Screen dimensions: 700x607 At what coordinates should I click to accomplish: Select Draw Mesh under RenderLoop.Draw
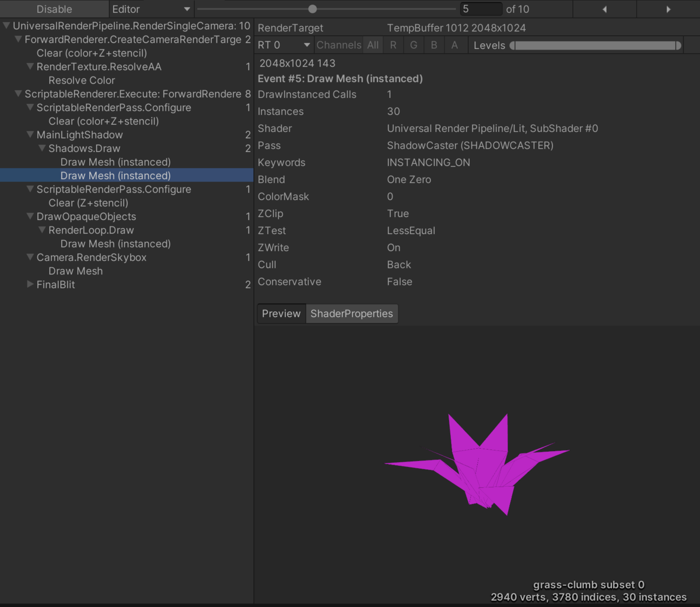(116, 243)
